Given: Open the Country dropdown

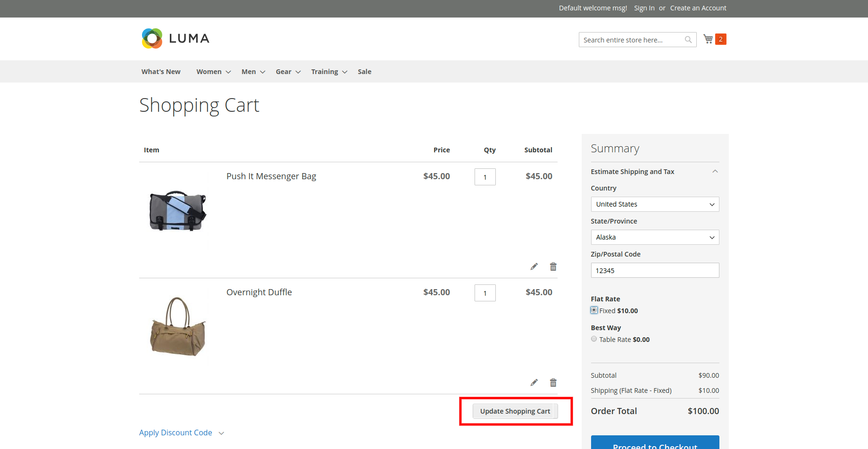Looking at the screenshot, I should pyautogui.click(x=655, y=204).
